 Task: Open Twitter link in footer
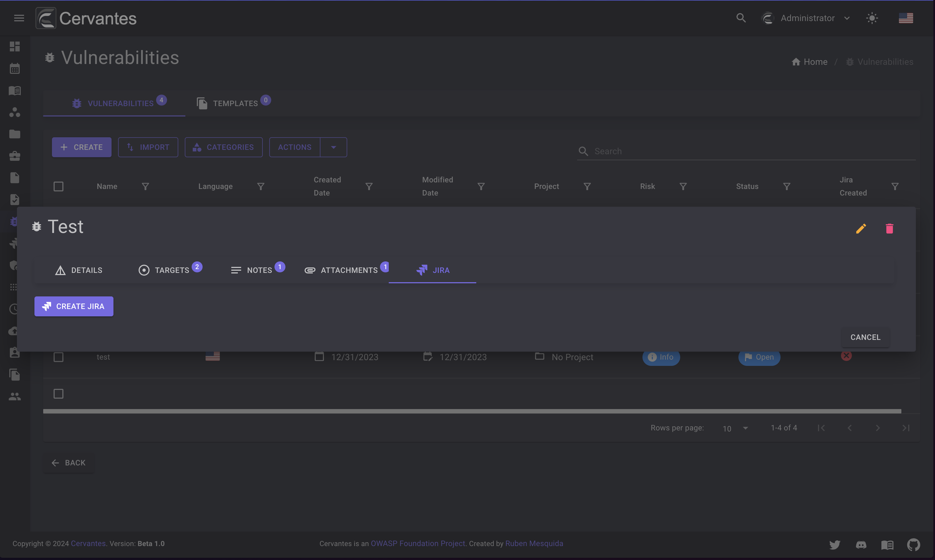pyautogui.click(x=835, y=544)
